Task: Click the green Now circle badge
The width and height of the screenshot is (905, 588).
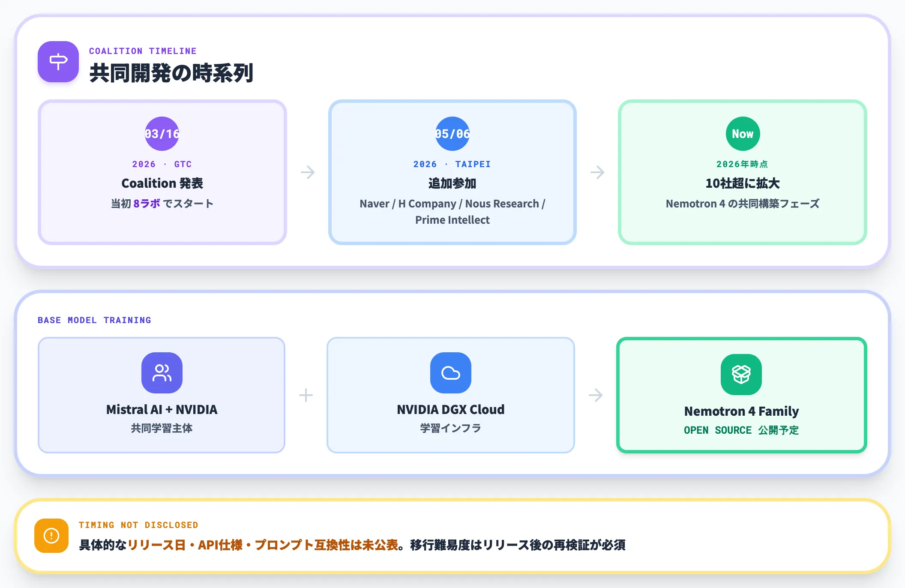Action: point(743,134)
